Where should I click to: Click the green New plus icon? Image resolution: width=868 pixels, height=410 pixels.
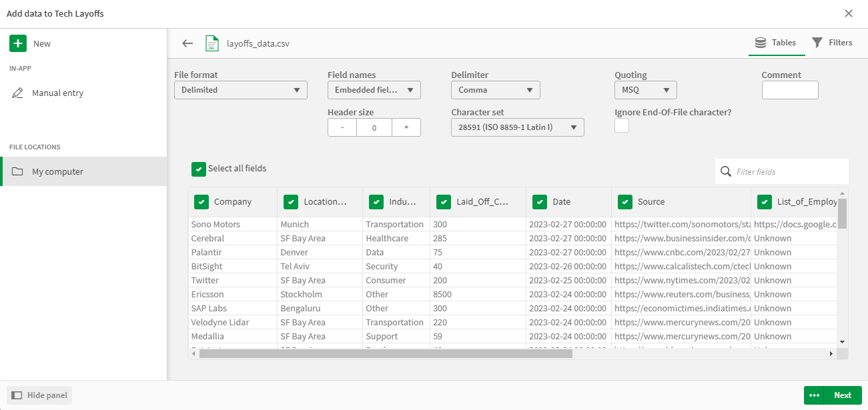[x=18, y=43]
